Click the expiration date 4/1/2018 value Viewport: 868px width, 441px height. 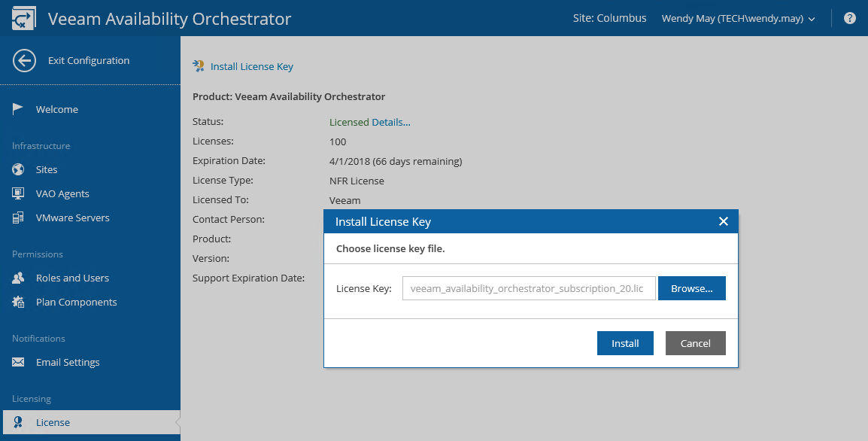pos(395,162)
